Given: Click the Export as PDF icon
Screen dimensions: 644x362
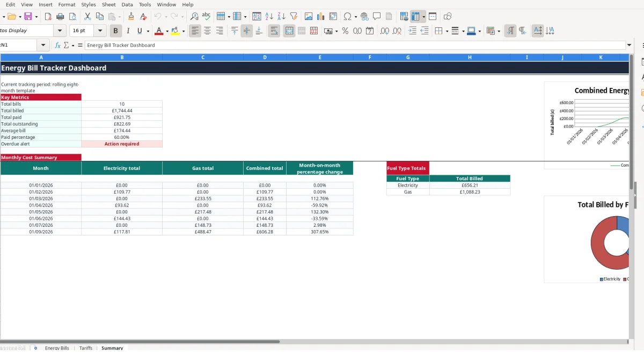Looking at the screenshot, I should click(x=48, y=17).
